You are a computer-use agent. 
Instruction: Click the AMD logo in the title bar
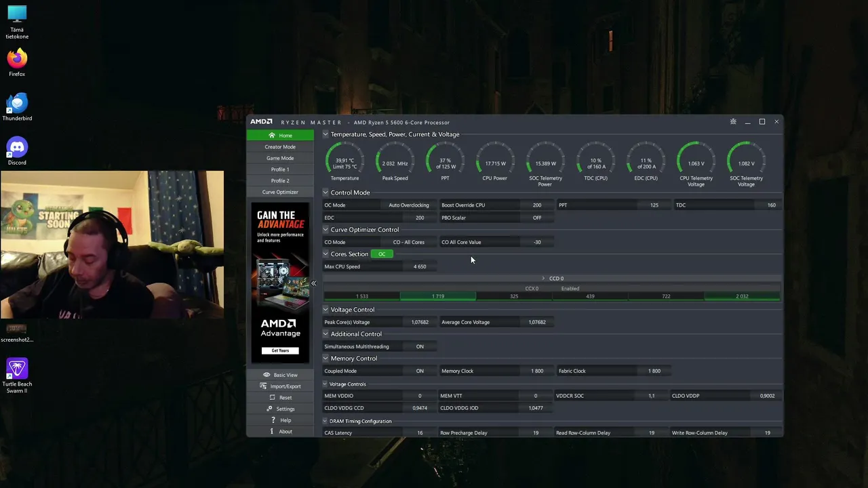tap(261, 122)
